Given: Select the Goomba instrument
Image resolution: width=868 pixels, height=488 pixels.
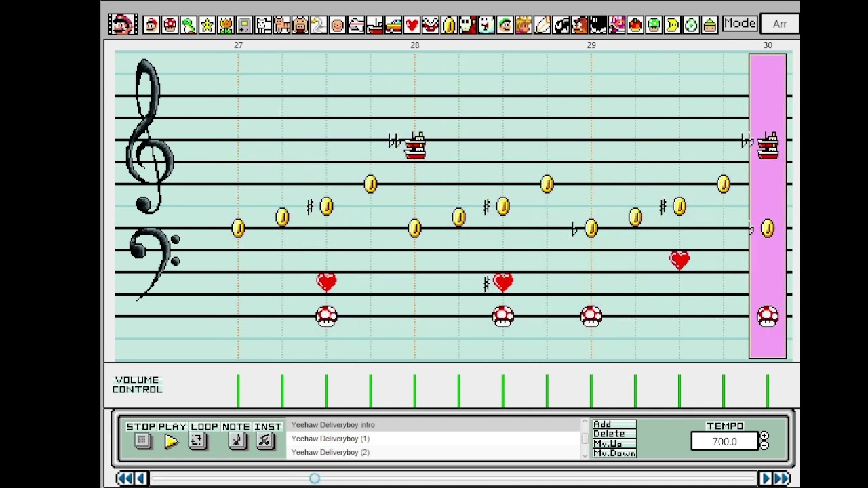Looking at the screenshot, I should click(579, 25).
